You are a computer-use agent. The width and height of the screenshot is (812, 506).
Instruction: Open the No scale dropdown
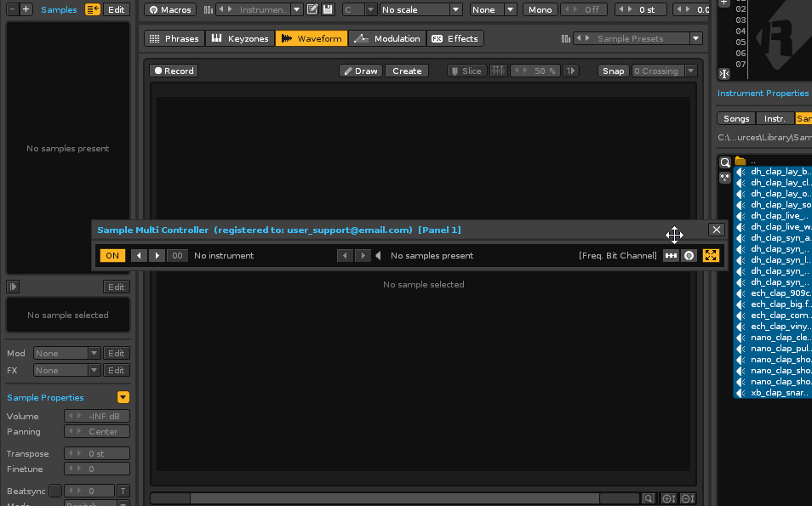coord(420,9)
